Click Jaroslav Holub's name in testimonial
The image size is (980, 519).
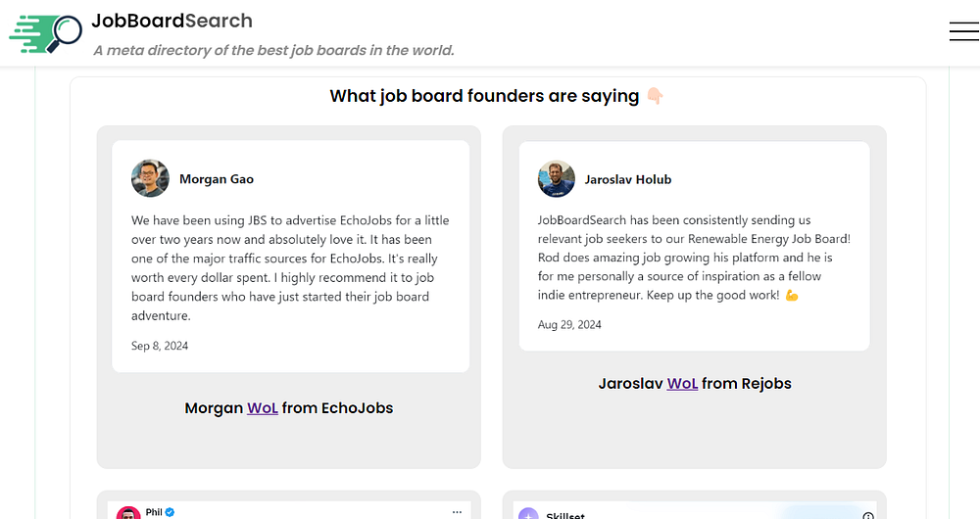coord(628,179)
